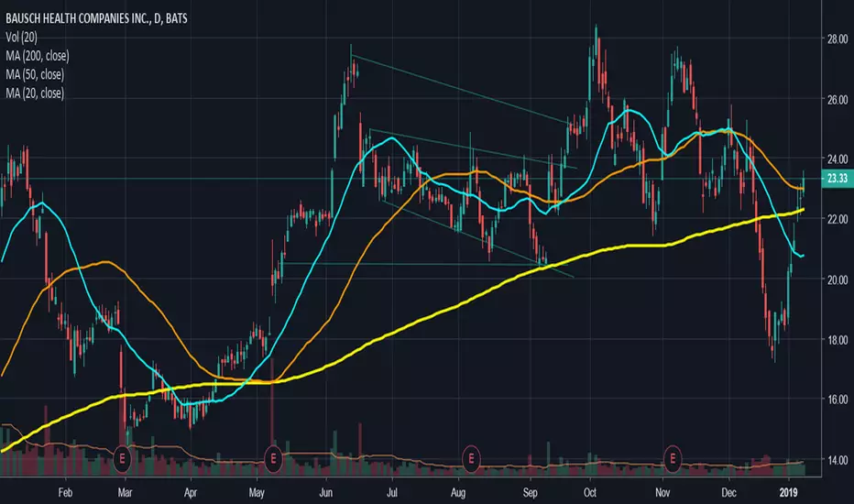
Task: Click the Jun label on time axis
Action: [x=325, y=493]
